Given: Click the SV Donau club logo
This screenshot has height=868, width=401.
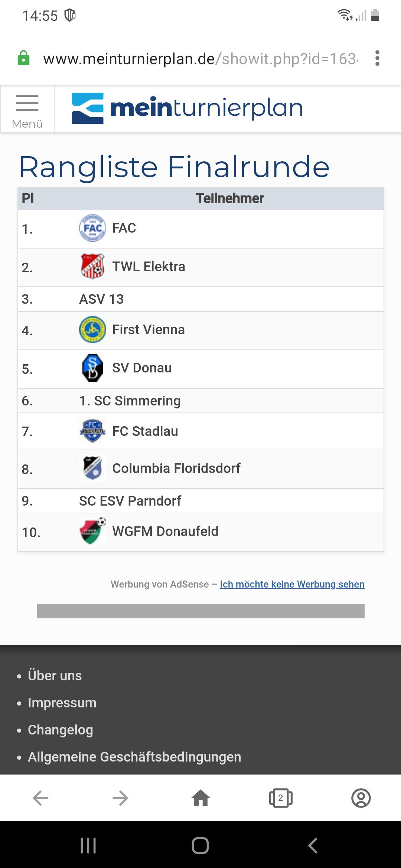Looking at the screenshot, I should coord(92,368).
